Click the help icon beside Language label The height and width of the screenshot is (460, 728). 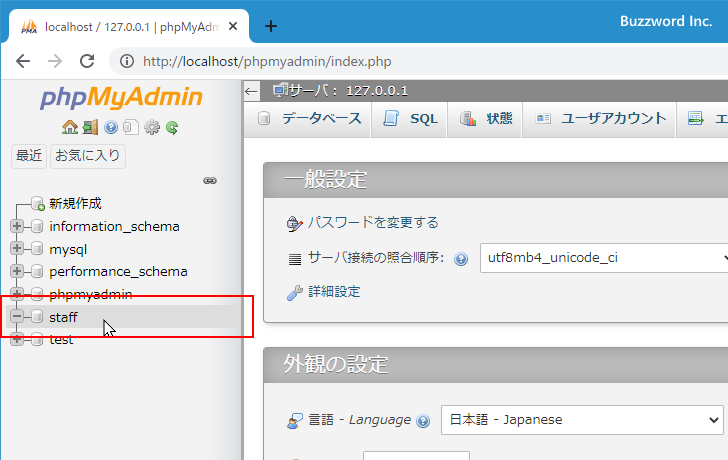click(423, 421)
